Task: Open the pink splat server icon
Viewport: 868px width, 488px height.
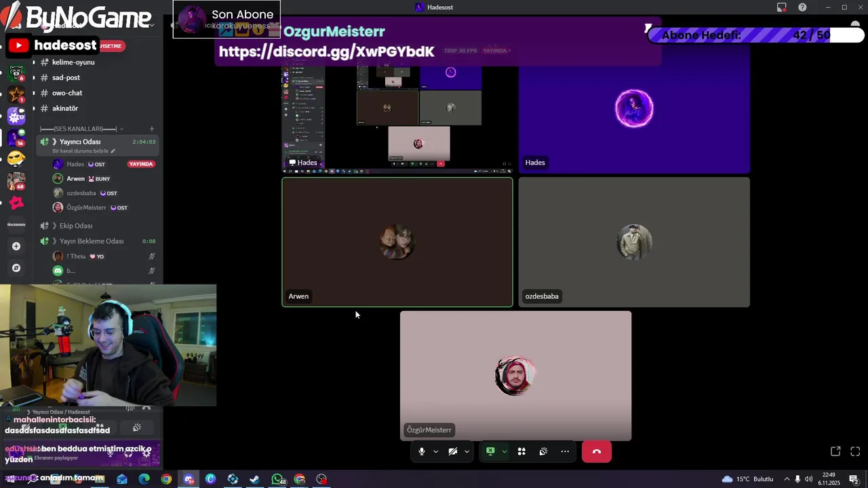Action: click(x=16, y=203)
